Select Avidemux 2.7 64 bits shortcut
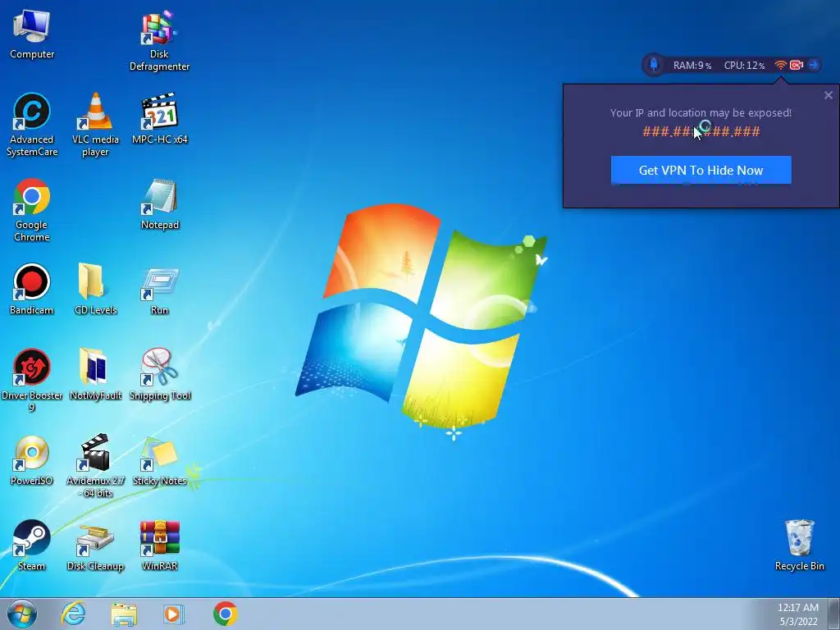The width and height of the screenshot is (840, 630). (95, 466)
